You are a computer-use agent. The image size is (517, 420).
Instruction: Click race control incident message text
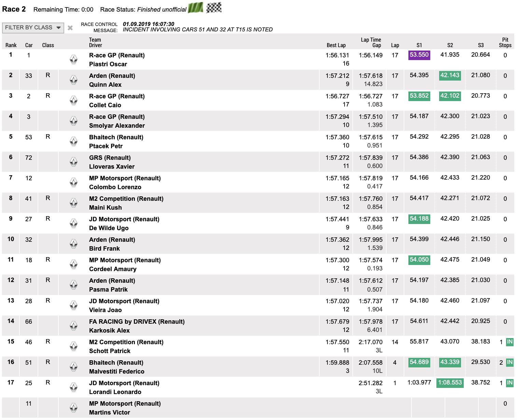(x=198, y=30)
